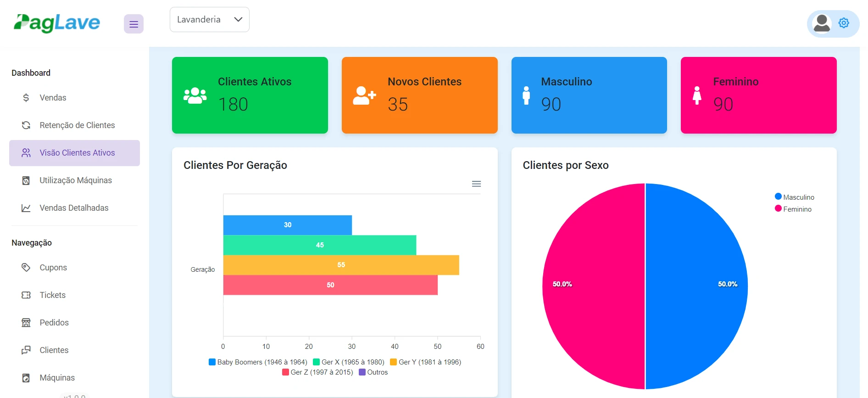Screen dimensions: 868x398
Task: Click the group icon in Clientes Ativos card
Action: click(x=195, y=95)
